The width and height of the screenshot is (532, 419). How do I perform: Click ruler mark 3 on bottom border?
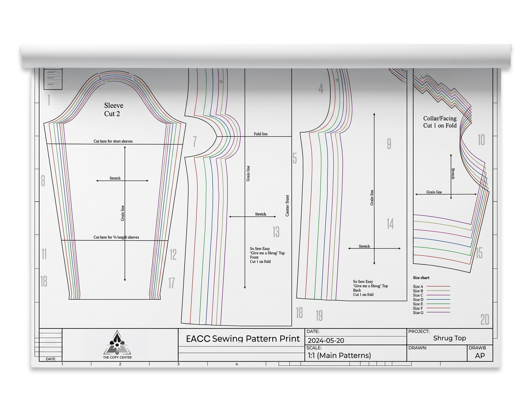[x=178, y=364]
